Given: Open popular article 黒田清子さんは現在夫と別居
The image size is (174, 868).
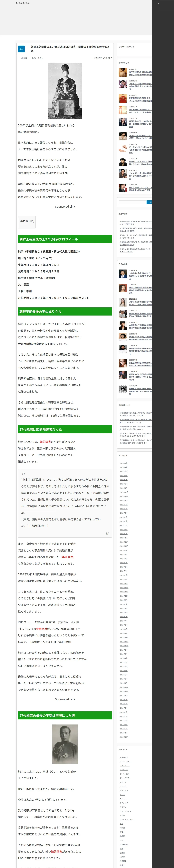Looking at the screenshot, I should 140,338.
